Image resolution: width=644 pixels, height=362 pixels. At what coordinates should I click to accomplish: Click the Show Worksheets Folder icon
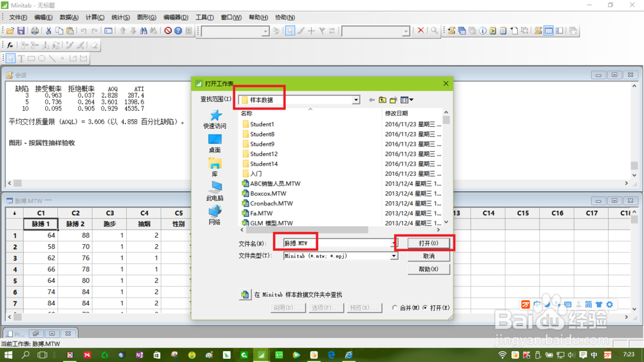[462, 31]
